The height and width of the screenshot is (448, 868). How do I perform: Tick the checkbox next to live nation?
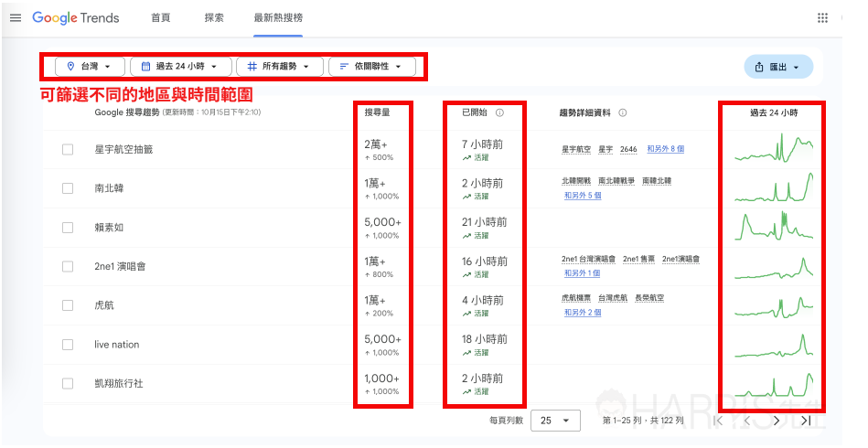click(68, 345)
